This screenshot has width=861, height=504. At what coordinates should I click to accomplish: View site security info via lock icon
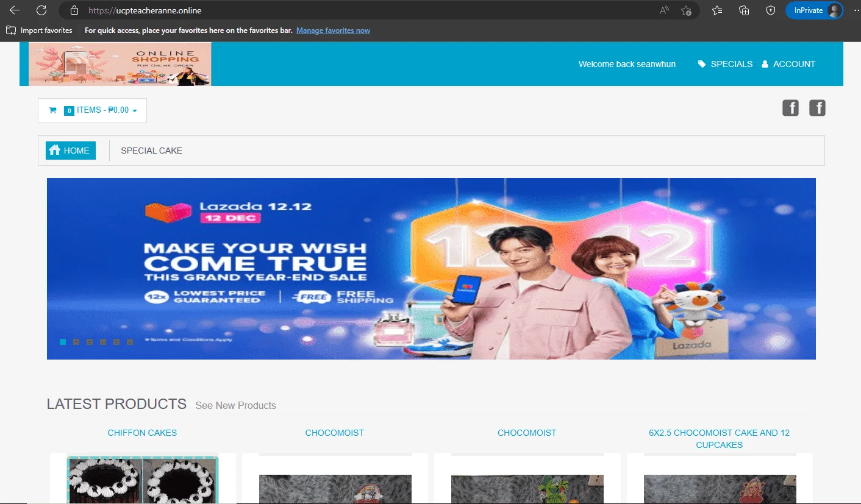pos(74,10)
